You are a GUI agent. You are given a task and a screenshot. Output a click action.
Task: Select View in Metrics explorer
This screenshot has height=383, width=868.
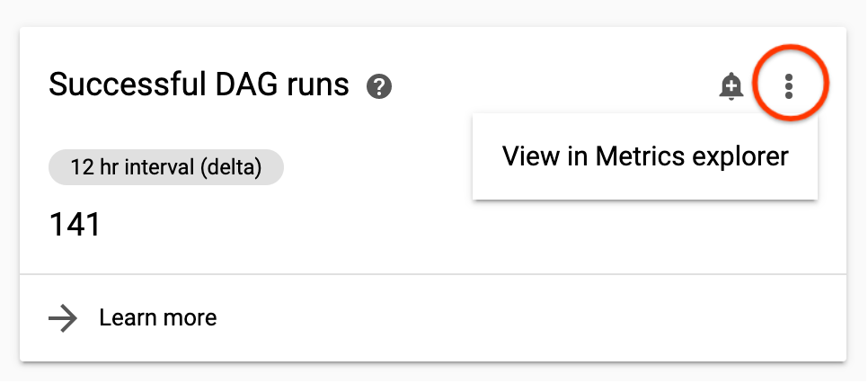[644, 156]
